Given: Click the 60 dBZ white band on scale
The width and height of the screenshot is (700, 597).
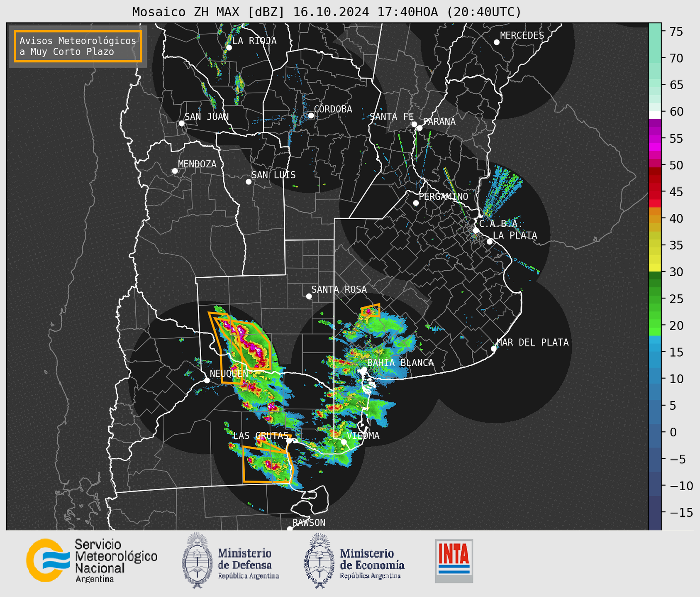Looking at the screenshot, I should [x=655, y=115].
